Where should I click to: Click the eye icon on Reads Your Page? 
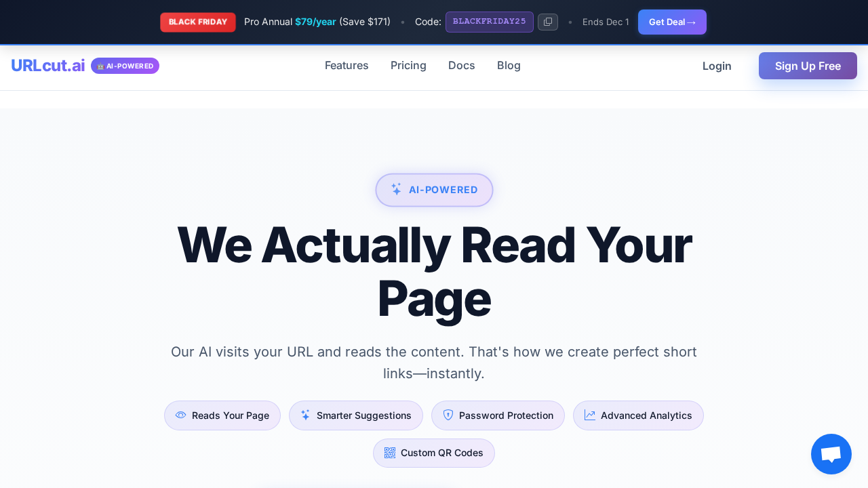180,415
